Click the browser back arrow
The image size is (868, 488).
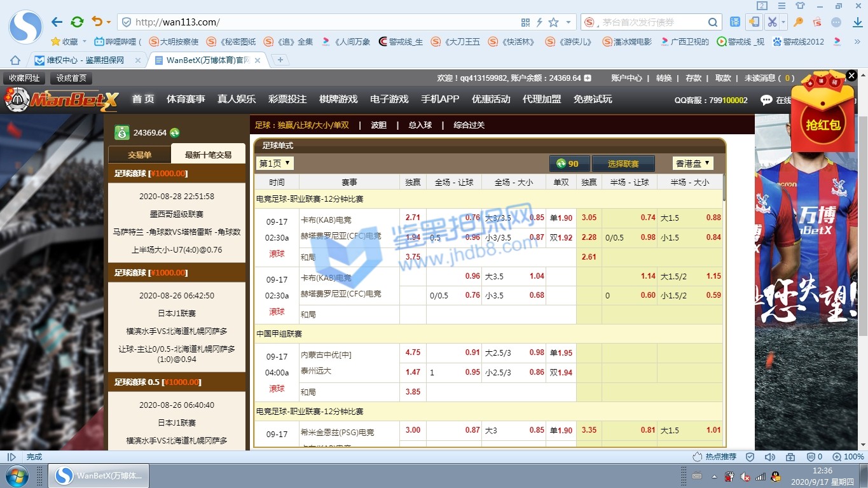click(57, 22)
